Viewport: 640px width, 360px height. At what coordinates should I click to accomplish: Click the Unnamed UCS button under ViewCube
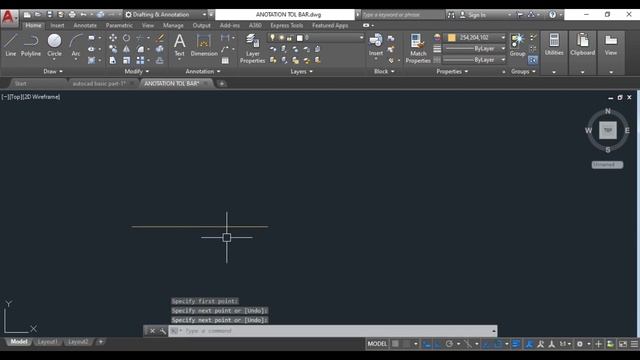[607, 164]
